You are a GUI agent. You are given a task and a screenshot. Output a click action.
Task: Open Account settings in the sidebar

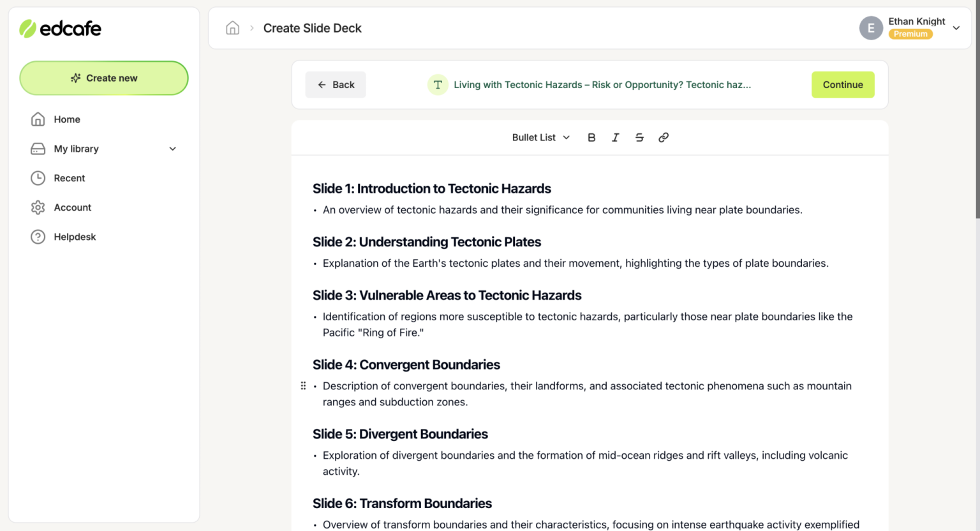pyautogui.click(x=72, y=207)
